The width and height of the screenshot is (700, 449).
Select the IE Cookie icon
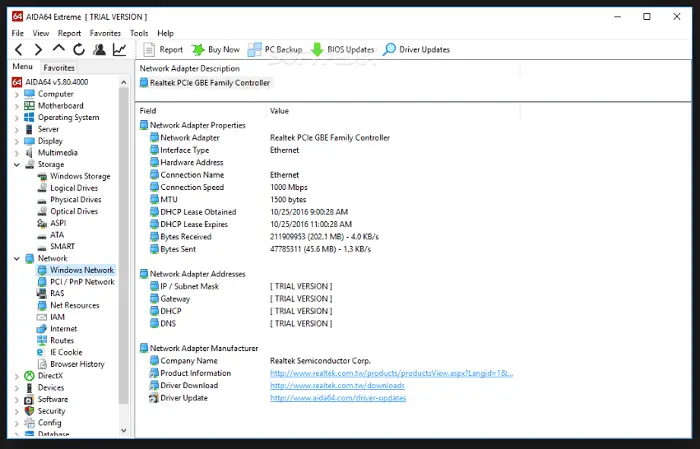point(42,352)
